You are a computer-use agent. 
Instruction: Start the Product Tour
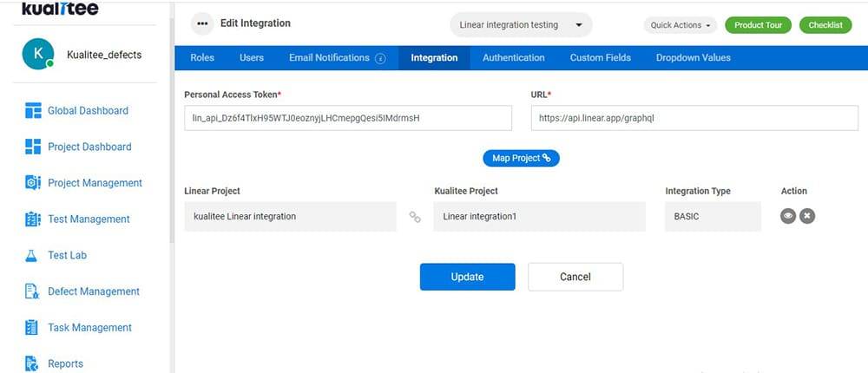tap(758, 25)
